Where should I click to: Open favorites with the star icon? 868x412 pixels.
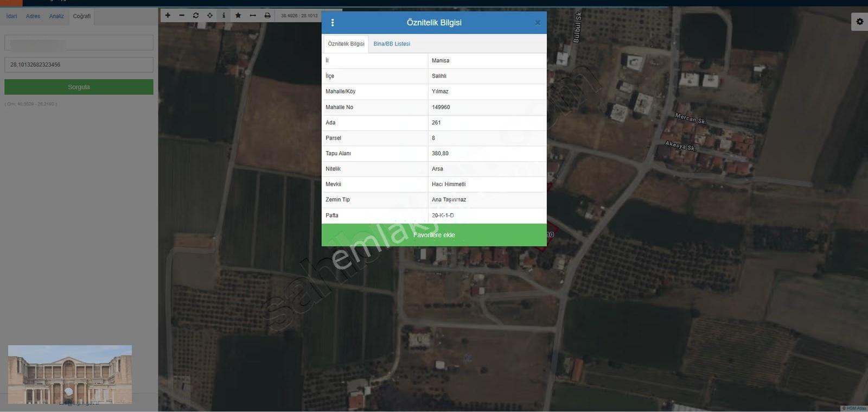238,15
